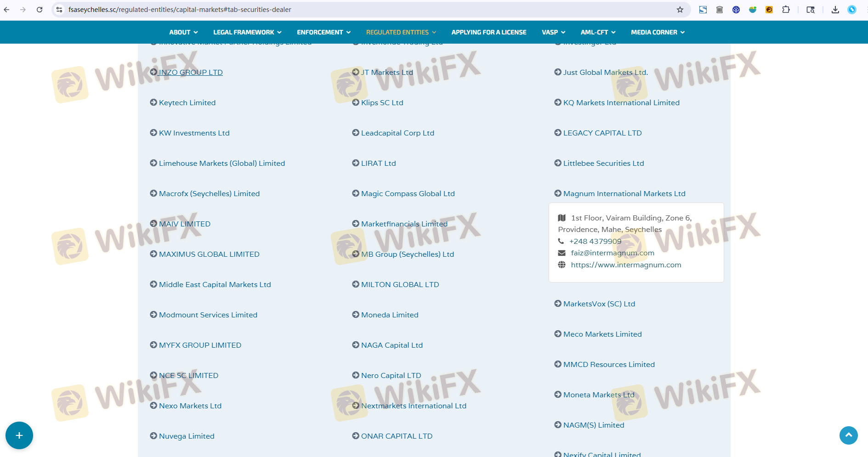868x457 pixels.
Task: Click the arrow icon beside Keytech Limited
Action: (153, 102)
